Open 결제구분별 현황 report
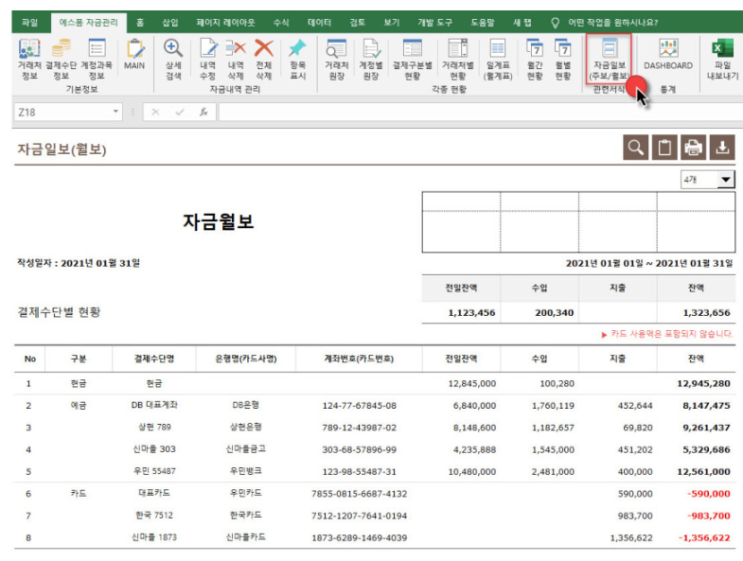The height and width of the screenshot is (561, 743). [x=412, y=59]
